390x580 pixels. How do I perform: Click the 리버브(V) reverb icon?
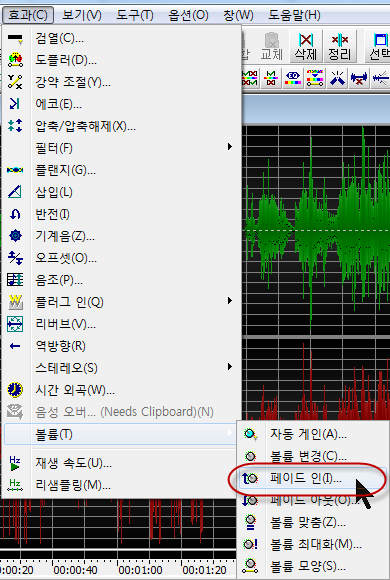pyautogui.click(x=15, y=324)
